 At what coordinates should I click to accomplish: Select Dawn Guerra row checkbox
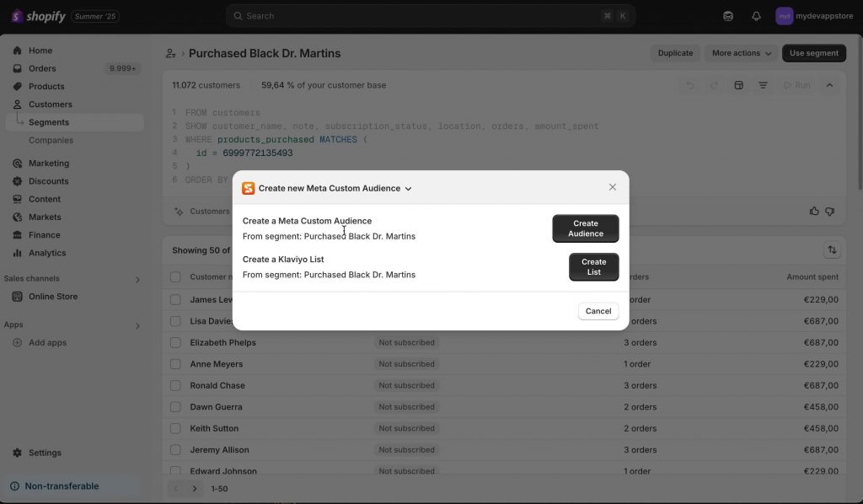point(175,407)
